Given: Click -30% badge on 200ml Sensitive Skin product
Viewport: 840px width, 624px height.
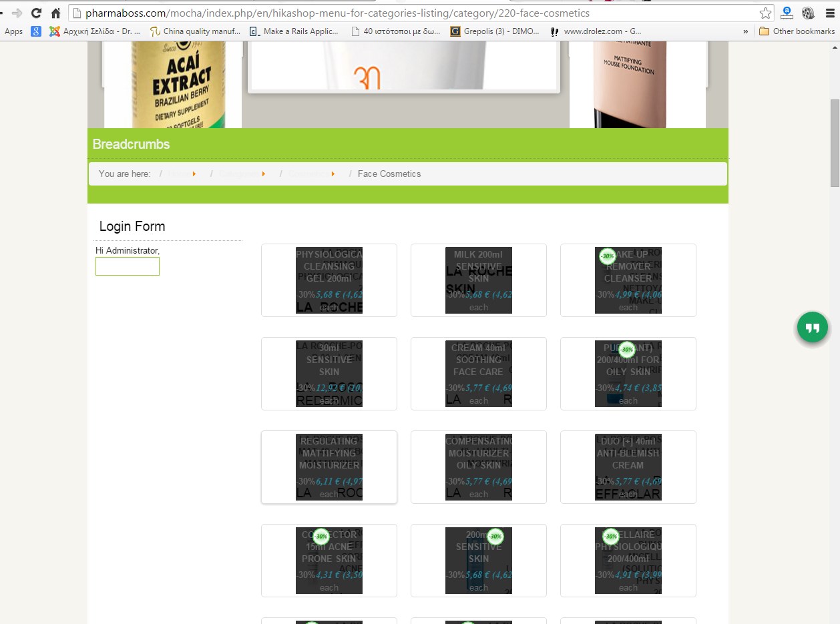Looking at the screenshot, I should tap(495, 537).
